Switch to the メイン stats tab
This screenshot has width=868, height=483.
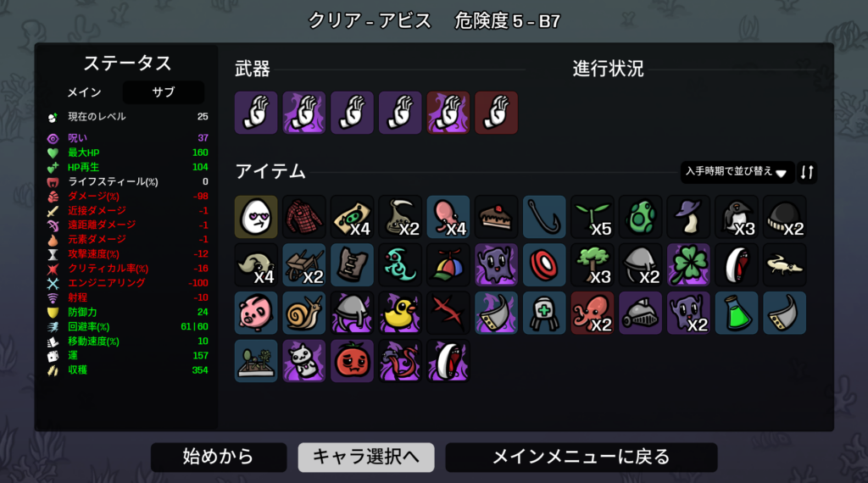click(85, 92)
